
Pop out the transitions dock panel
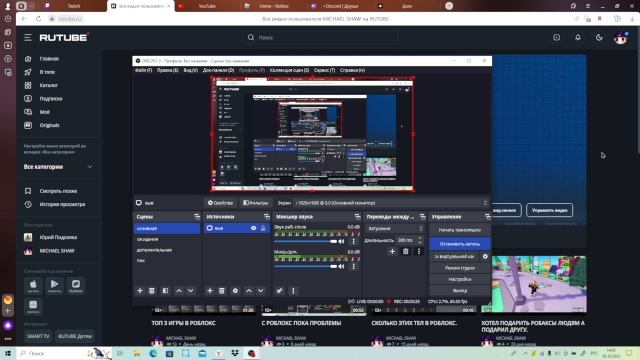point(422,217)
